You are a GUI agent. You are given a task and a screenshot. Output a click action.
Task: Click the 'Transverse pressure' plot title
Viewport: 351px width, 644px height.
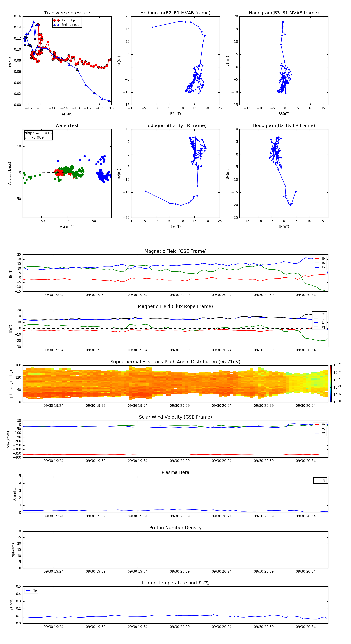click(x=67, y=13)
